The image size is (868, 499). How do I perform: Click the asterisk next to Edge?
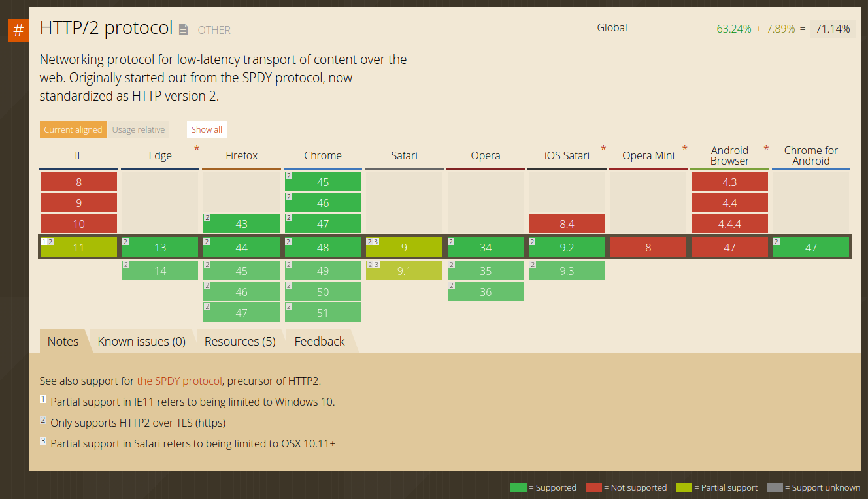click(197, 149)
